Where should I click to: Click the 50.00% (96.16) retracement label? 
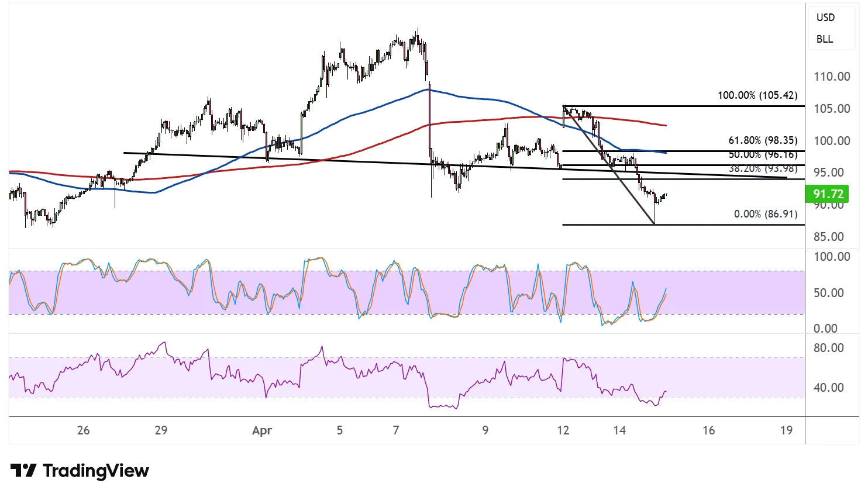[x=763, y=155]
